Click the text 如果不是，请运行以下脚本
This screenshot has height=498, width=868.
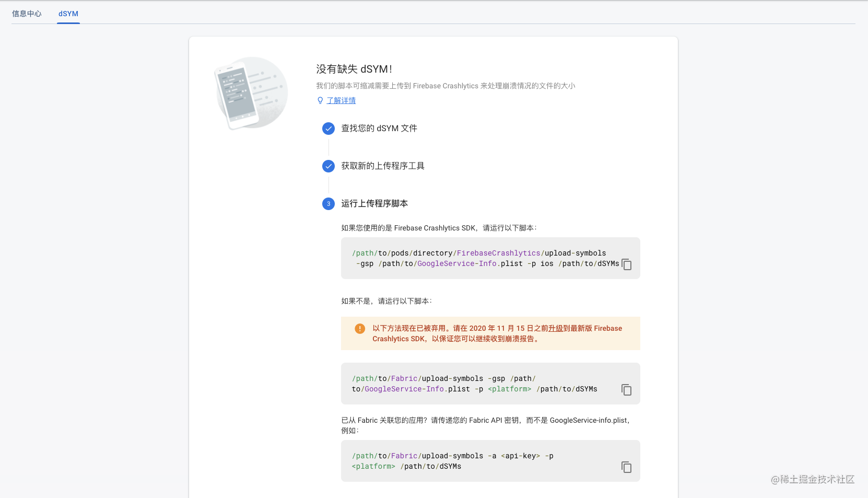386,301
